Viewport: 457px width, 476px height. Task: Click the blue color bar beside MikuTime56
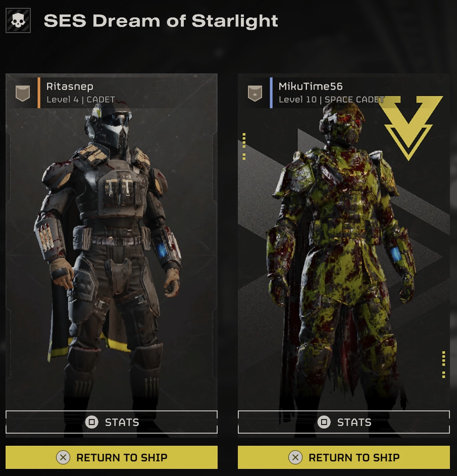click(x=271, y=93)
